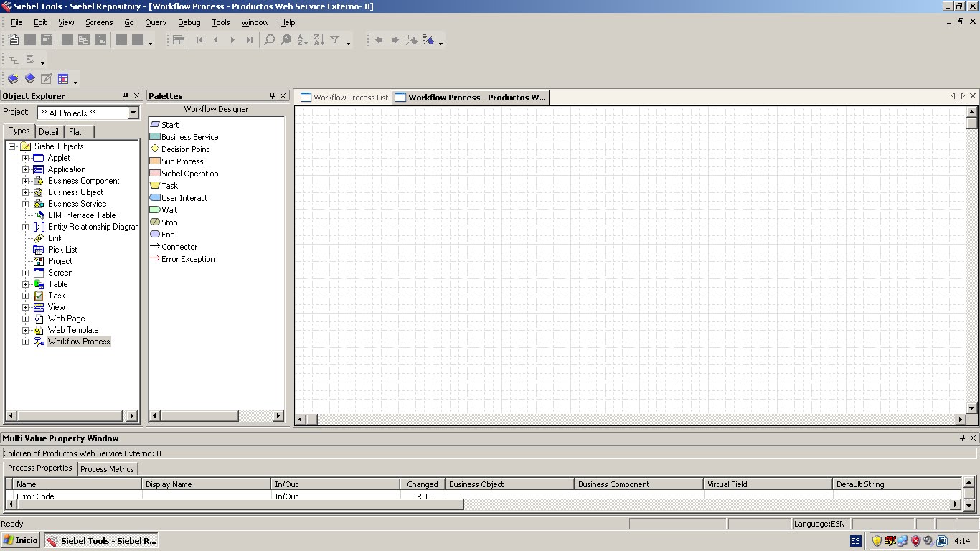Expand the Business Component tree node
The height and width of the screenshot is (551, 980).
pyautogui.click(x=26, y=180)
